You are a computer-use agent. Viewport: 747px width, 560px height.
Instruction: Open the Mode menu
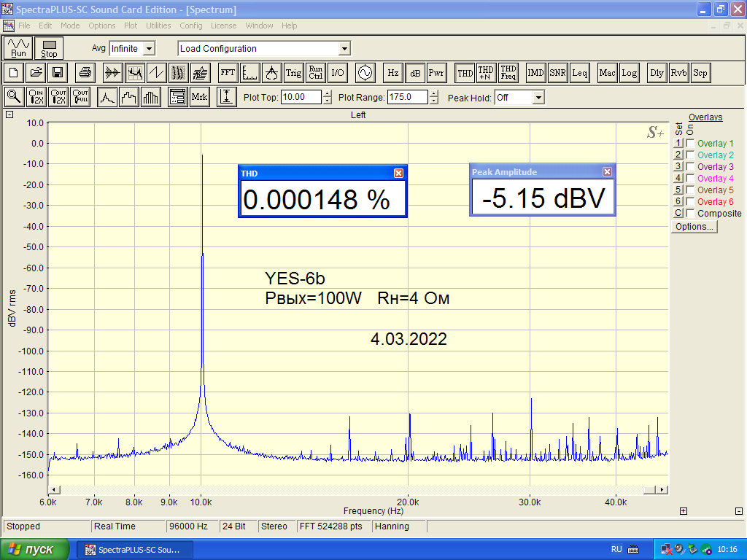click(x=70, y=26)
